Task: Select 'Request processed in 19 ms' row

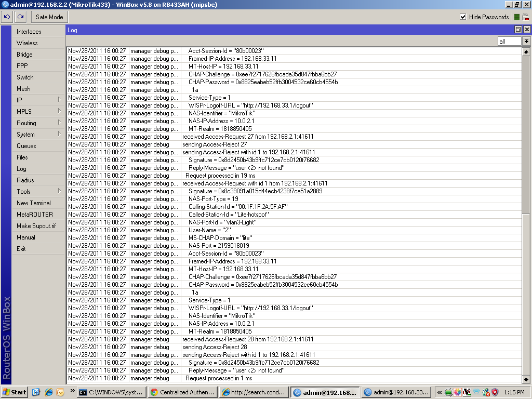Action: click(x=294, y=176)
